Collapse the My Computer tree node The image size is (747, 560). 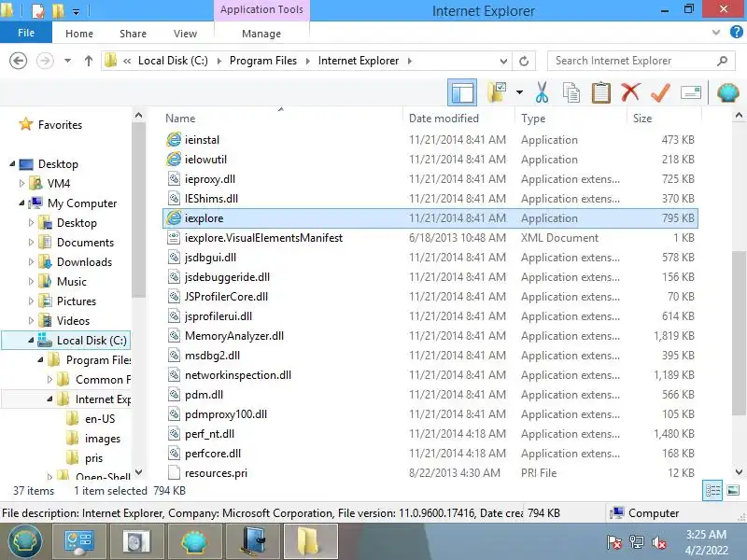pos(21,203)
